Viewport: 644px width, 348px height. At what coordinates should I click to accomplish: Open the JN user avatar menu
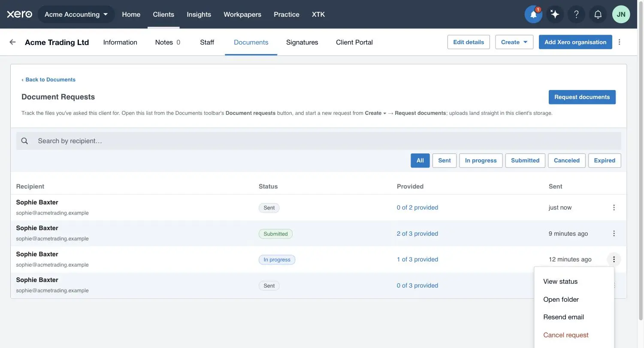[x=621, y=14]
